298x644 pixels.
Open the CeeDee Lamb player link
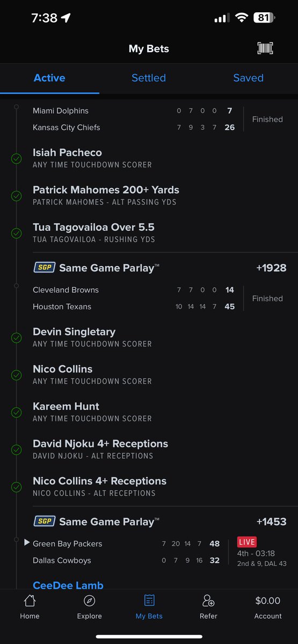(x=68, y=586)
